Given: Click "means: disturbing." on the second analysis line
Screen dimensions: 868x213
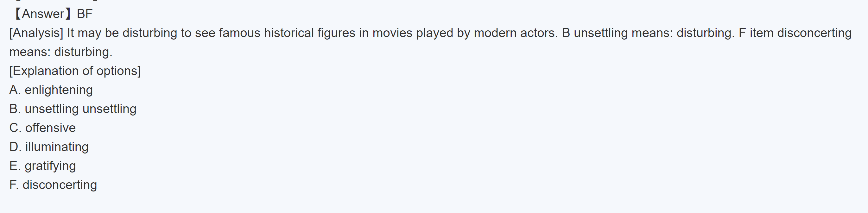Looking at the screenshot, I should tap(61, 52).
